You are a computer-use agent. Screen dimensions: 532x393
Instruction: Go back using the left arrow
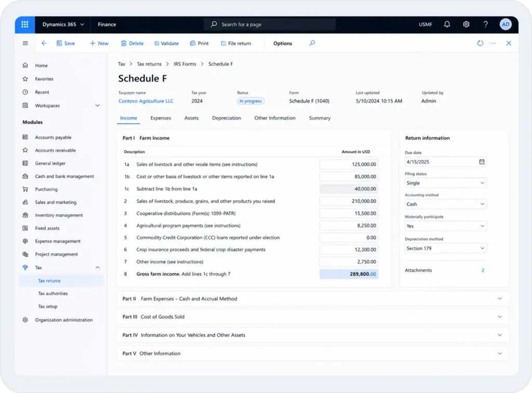tap(44, 44)
